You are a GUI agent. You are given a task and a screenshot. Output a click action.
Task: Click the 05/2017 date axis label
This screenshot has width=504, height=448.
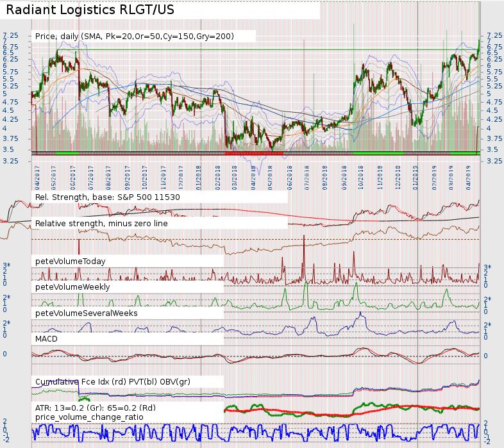click(x=53, y=178)
